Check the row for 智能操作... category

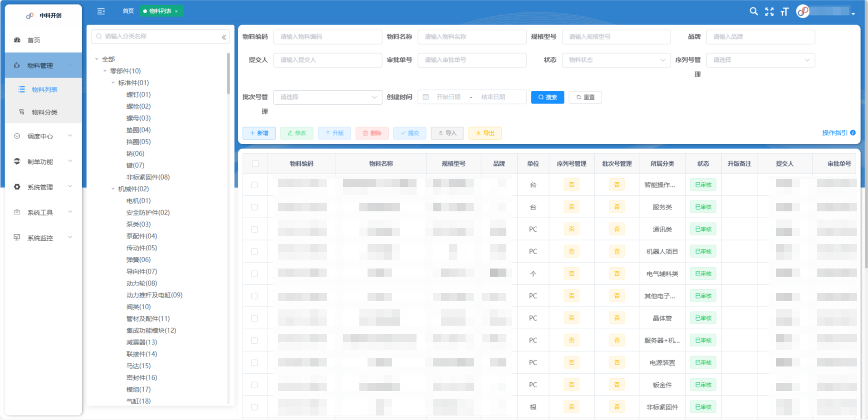tap(255, 185)
